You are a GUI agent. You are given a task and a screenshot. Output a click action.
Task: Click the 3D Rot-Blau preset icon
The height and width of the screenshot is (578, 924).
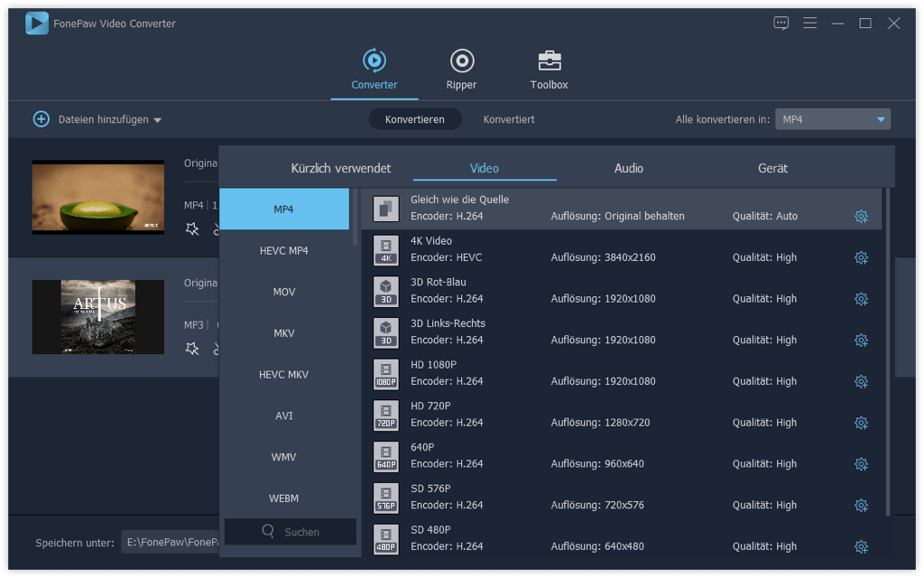tap(386, 292)
